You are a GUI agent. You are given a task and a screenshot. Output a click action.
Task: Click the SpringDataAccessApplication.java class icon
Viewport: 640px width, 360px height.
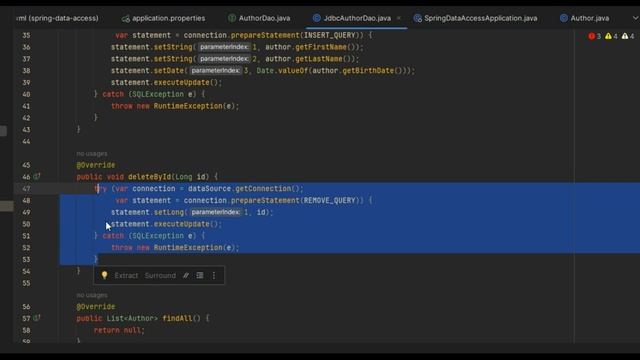tap(418, 18)
